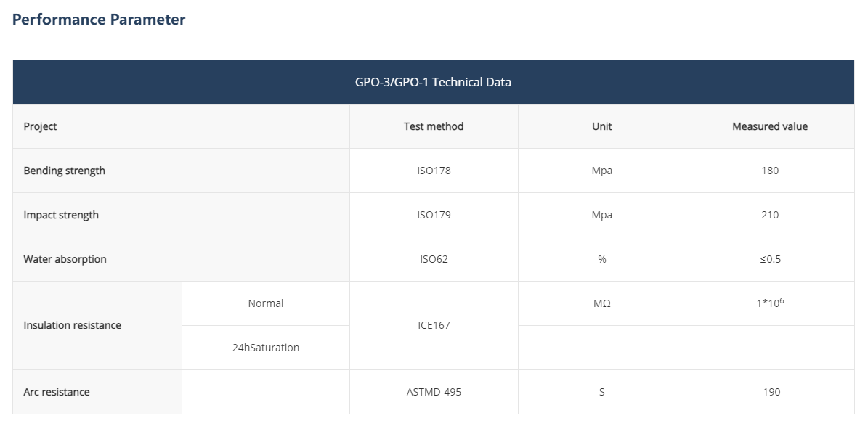Click the Performance Parameter heading

[99, 20]
